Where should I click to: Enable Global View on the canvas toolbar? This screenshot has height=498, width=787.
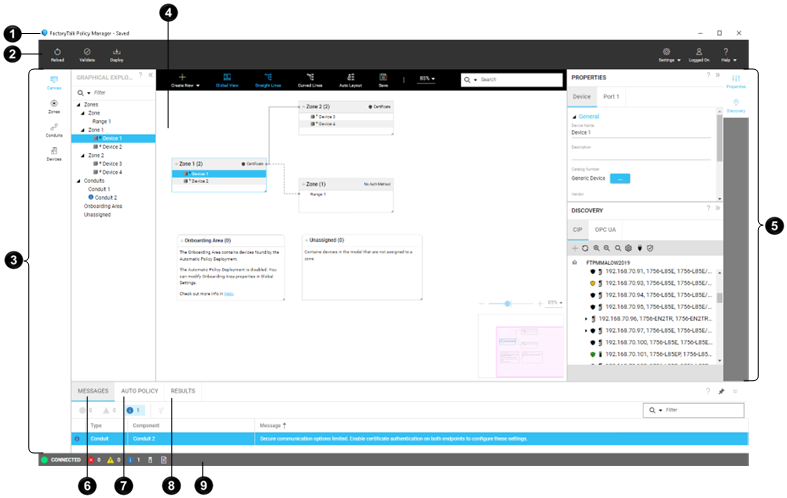coord(227,80)
